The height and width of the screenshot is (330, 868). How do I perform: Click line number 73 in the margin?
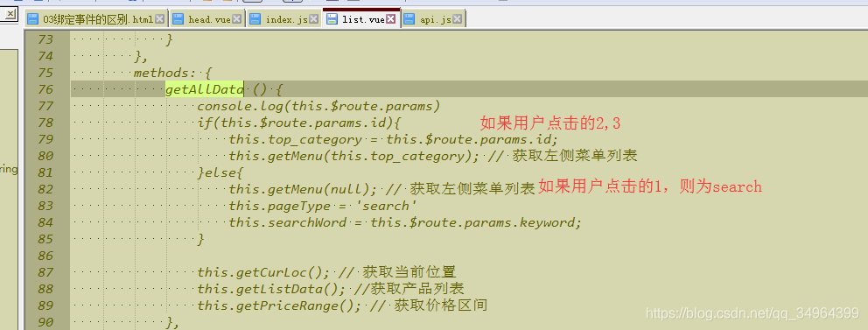point(45,39)
